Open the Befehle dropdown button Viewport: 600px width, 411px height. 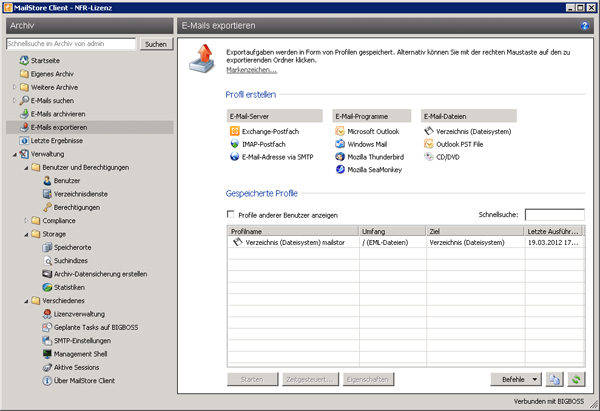(x=516, y=379)
